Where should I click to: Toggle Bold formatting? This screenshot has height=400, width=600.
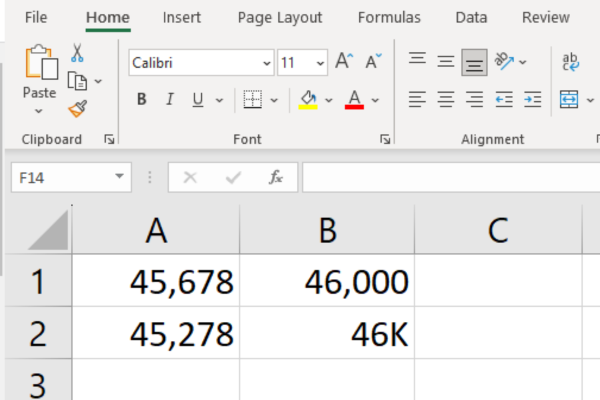point(142,100)
